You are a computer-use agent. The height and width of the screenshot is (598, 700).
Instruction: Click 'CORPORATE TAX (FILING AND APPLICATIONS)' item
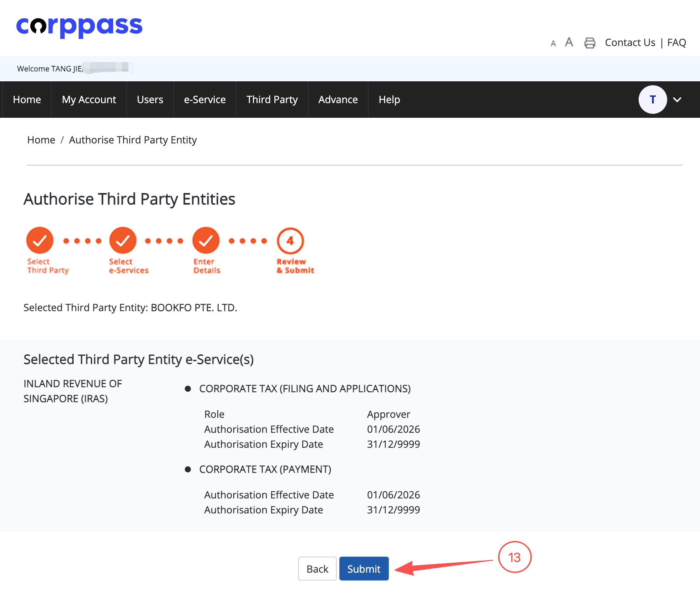[x=305, y=389]
